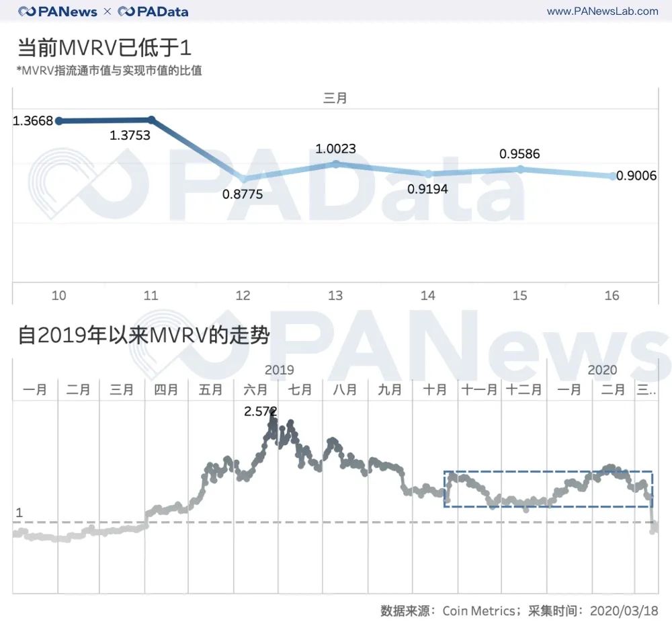Select the data point labeled 1.3668
672x634 pixels.
(x=58, y=121)
